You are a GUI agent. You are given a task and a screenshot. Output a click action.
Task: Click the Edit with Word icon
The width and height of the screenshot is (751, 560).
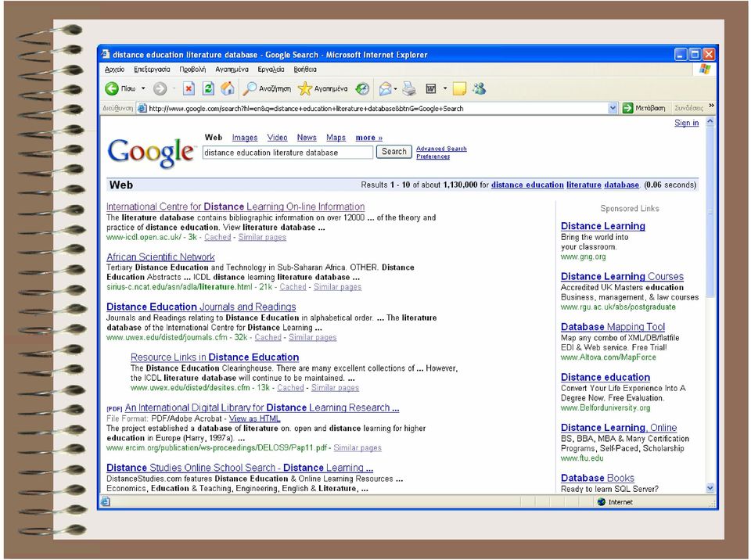click(431, 88)
